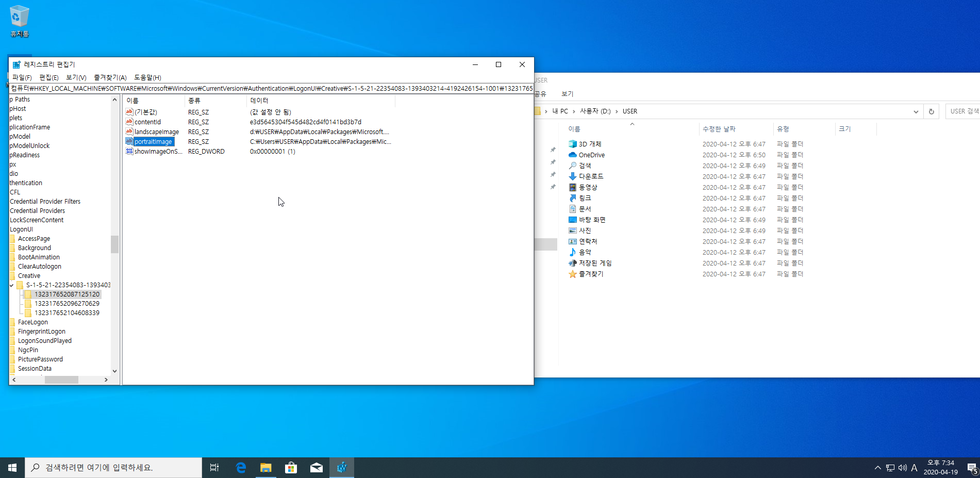Click the USER 검색 search box
Viewport: 980px width, 478px height.
(963, 111)
